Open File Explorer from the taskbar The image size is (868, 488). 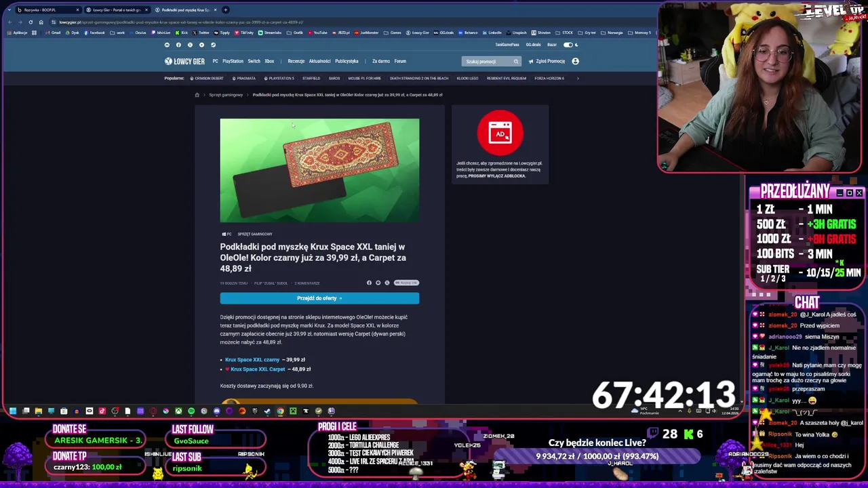click(x=39, y=411)
